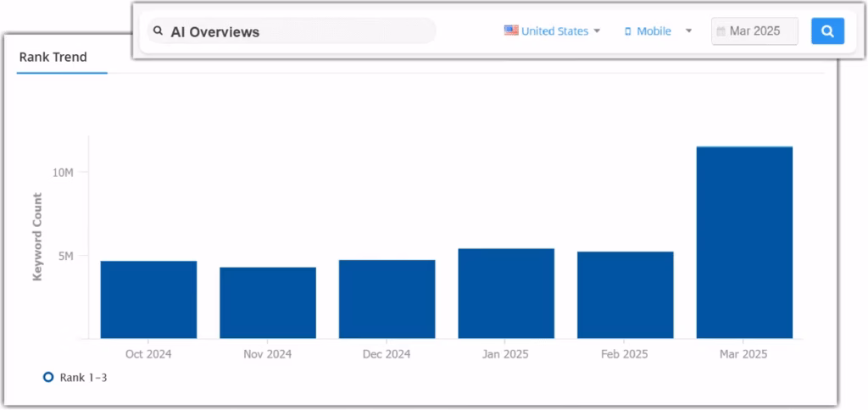
Task: Toggle the Rank 1-3 legend circle marker
Action: tap(48, 377)
